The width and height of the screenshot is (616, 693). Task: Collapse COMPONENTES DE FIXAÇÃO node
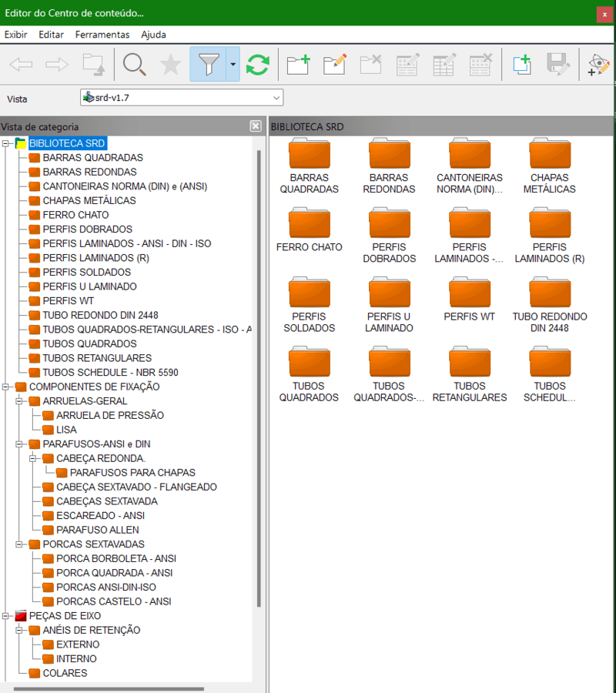pyautogui.click(x=5, y=387)
